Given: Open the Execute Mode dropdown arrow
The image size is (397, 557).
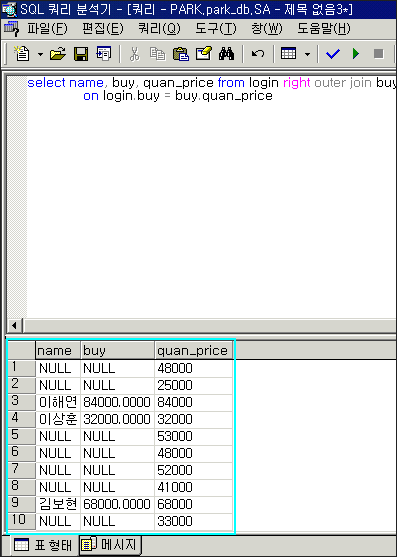Looking at the screenshot, I should (307, 54).
